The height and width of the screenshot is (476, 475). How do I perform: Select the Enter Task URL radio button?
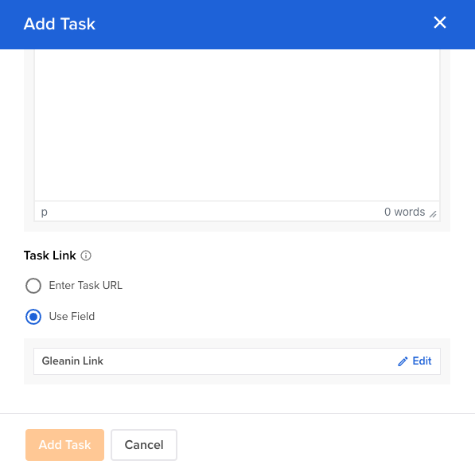coord(33,286)
